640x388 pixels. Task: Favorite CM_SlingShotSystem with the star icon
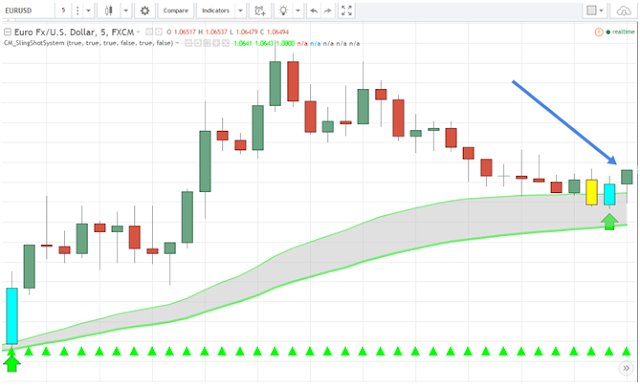pos(216,43)
